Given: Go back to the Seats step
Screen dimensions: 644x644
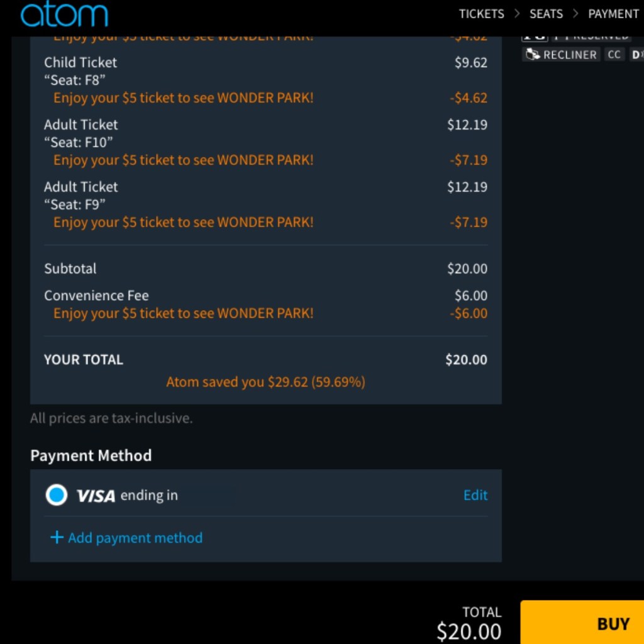Looking at the screenshot, I should pos(546,14).
